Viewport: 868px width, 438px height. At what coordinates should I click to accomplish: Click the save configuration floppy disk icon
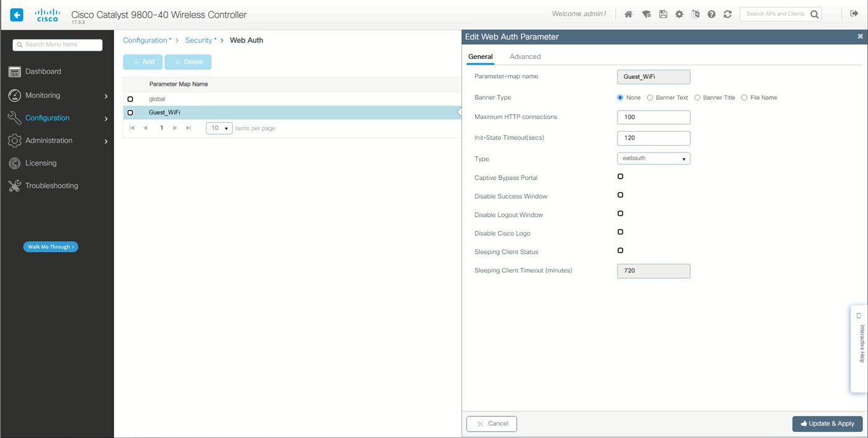pos(663,14)
